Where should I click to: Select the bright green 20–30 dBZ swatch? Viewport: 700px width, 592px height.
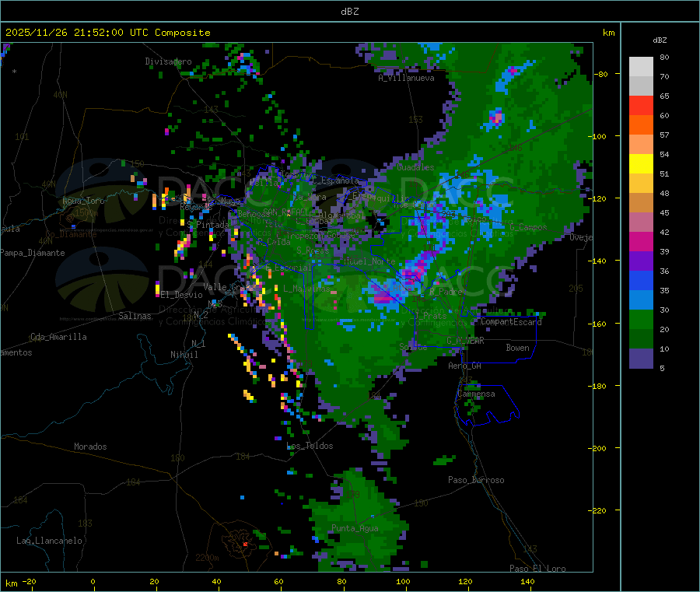(641, 319)
